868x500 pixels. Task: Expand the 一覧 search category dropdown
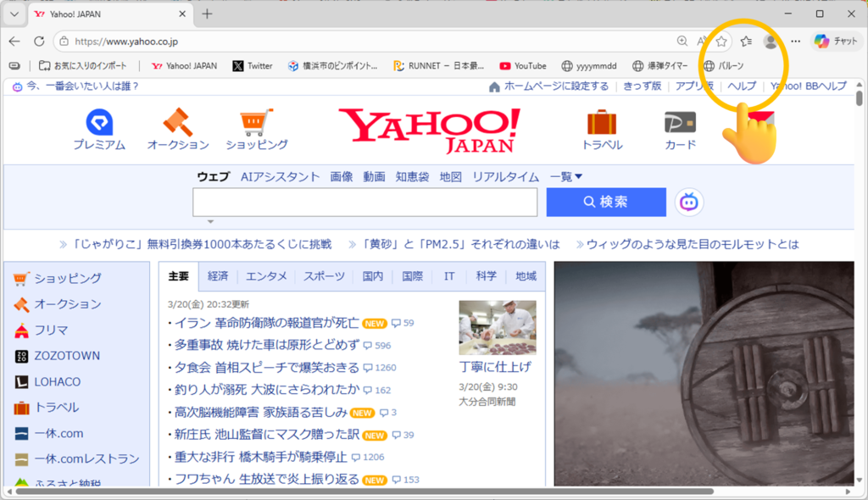click(566, 176)
